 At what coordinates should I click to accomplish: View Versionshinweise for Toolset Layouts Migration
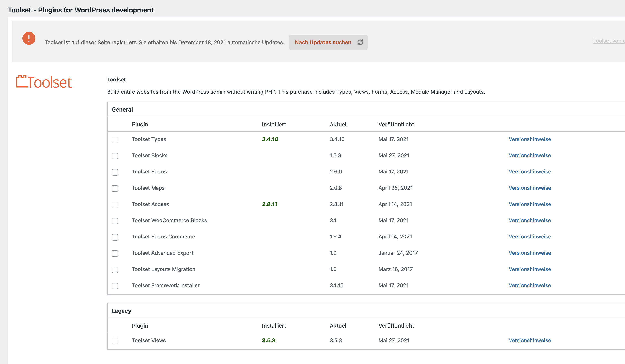tap(530, 269)
